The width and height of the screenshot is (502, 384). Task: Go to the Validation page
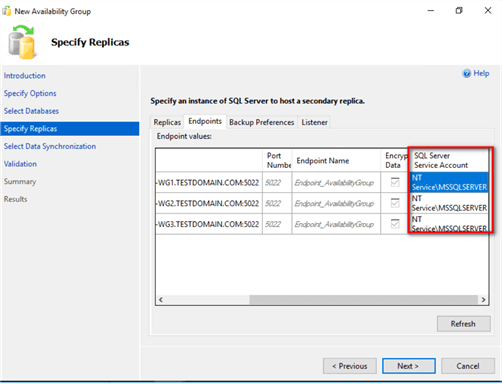coord(20,164)
